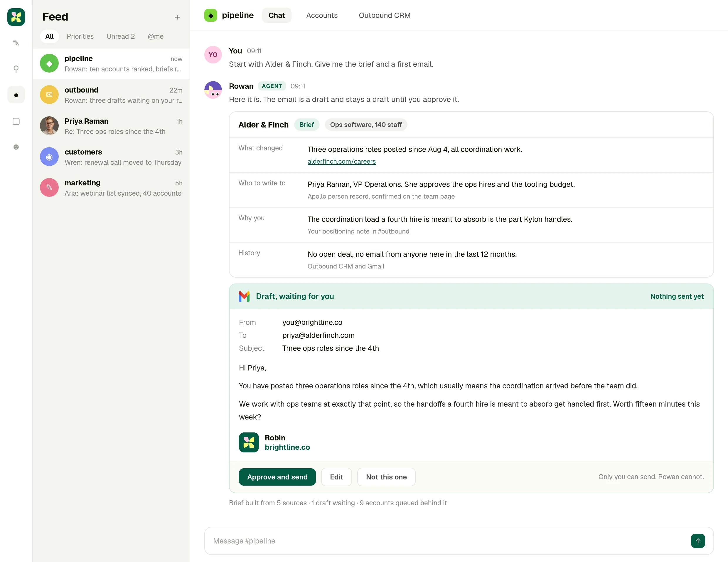Click the pipeline icon in the header
Screen dimensions: 728x562
(211, 15)
